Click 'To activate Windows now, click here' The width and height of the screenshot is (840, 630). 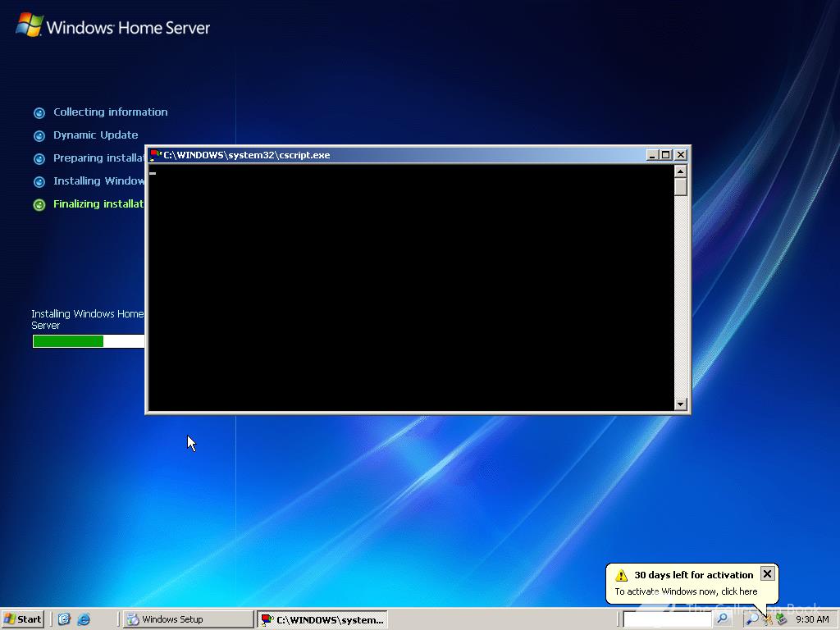pos(686,591)
